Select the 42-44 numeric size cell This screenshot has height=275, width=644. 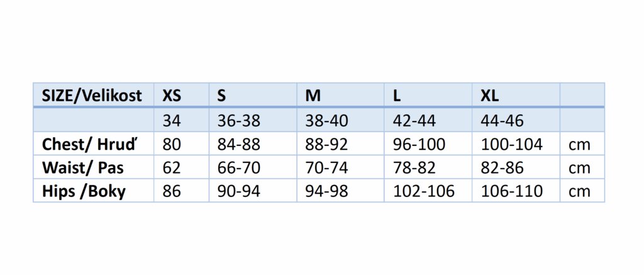[x=414, y=120]
